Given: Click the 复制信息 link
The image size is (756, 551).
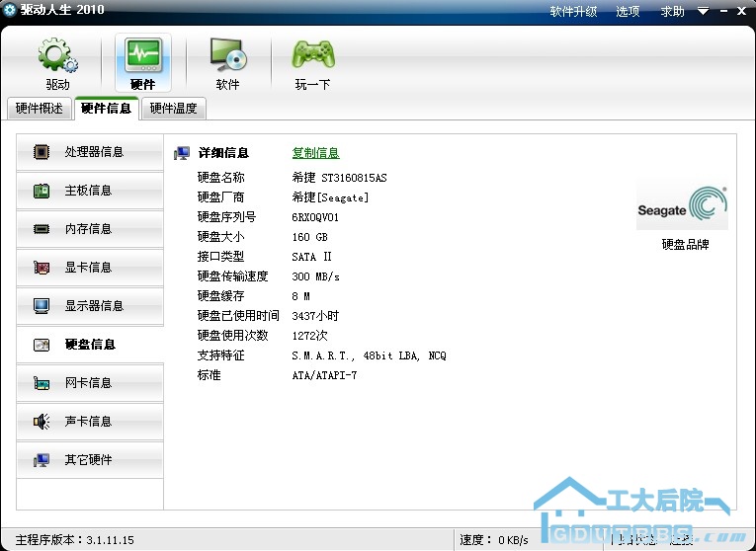Looking at the screenshot, I should [316, 153].
